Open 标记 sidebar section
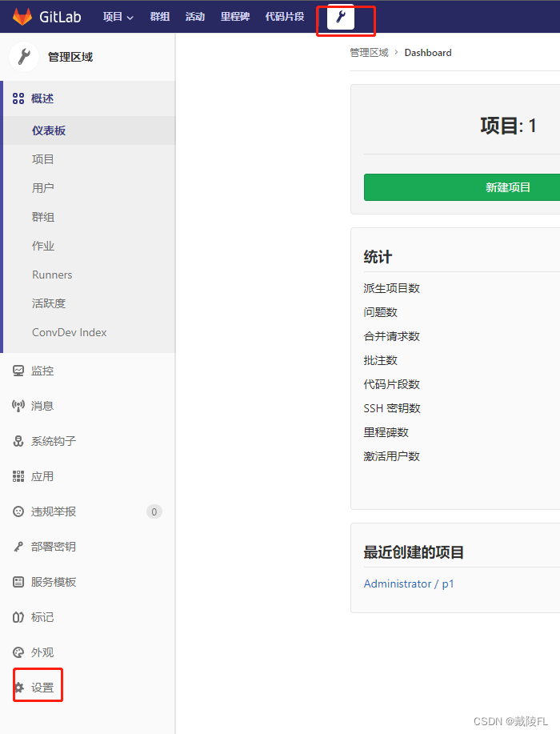 click(42, 617)
